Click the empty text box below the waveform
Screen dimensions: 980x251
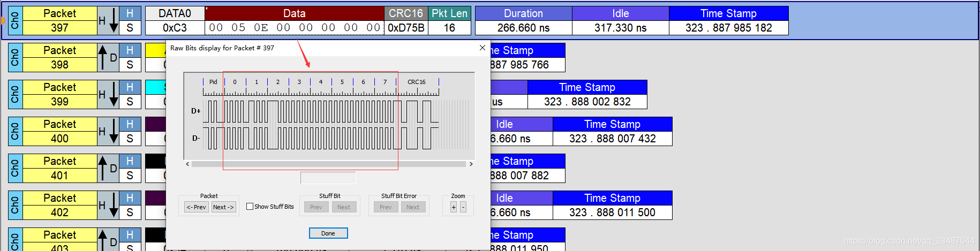[328, 178]
